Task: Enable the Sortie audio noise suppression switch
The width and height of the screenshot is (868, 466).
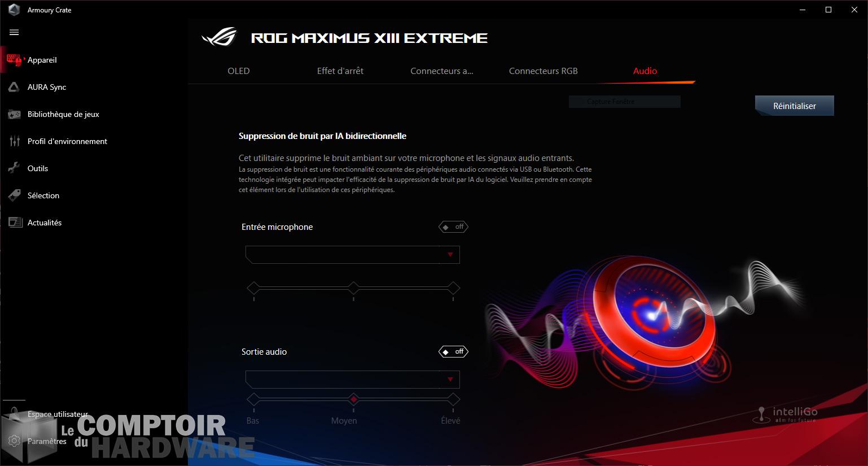Action: (x=453, y=352)
